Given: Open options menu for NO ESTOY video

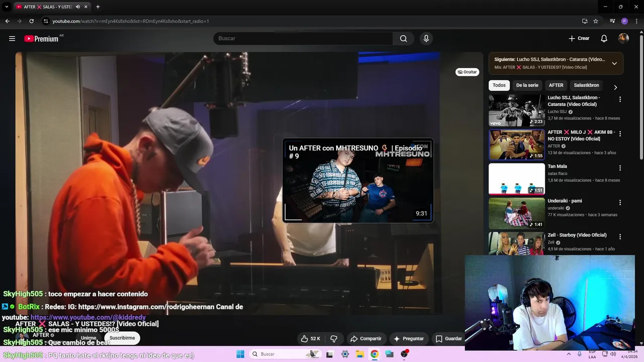Looking at the screenshot, I should [620, 134].
